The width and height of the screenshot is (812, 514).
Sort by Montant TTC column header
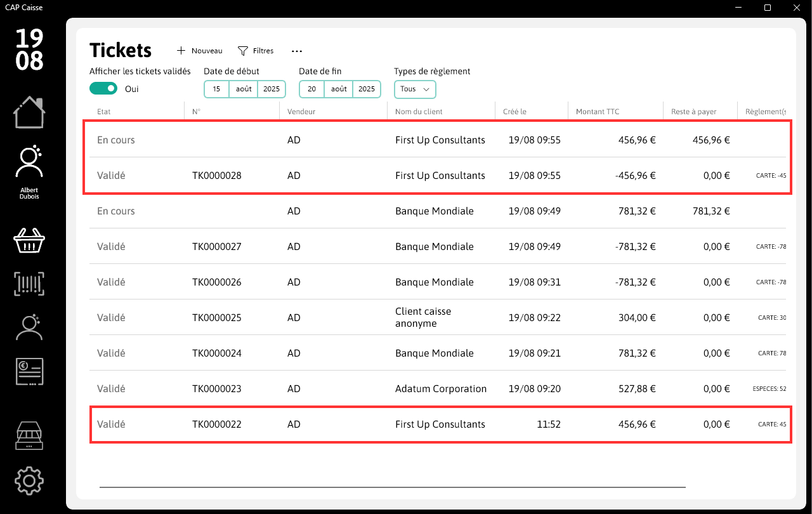pos(598,112)
